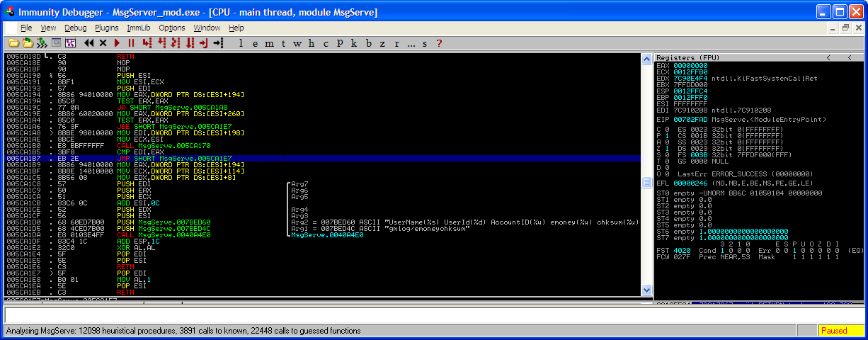Click the Execute till return icon
This screenshot has height=340, width=868.
[x=204, y=43]
